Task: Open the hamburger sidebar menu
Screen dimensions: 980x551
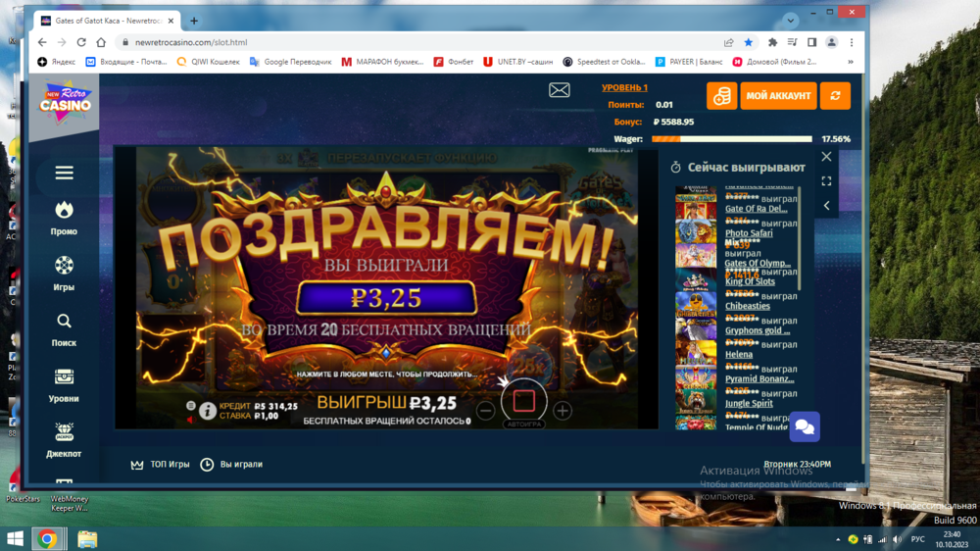Action: [64, 174]
